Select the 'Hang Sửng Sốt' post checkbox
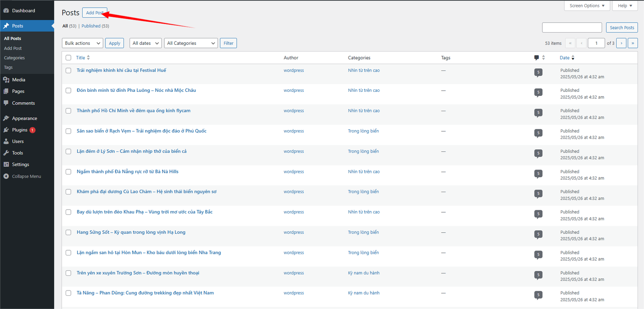The width and height of the screenshot is (644, 309). [x=68, y=232]
